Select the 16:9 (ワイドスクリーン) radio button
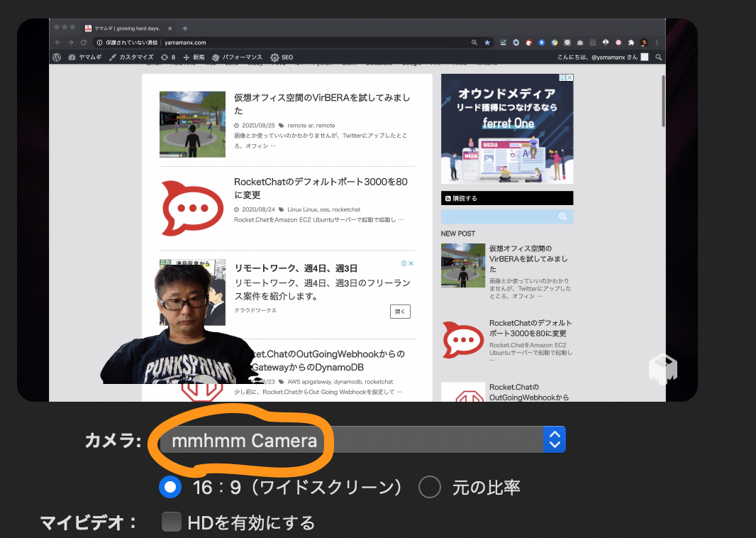Screen dimensions: 756x538 pos(170,488)
